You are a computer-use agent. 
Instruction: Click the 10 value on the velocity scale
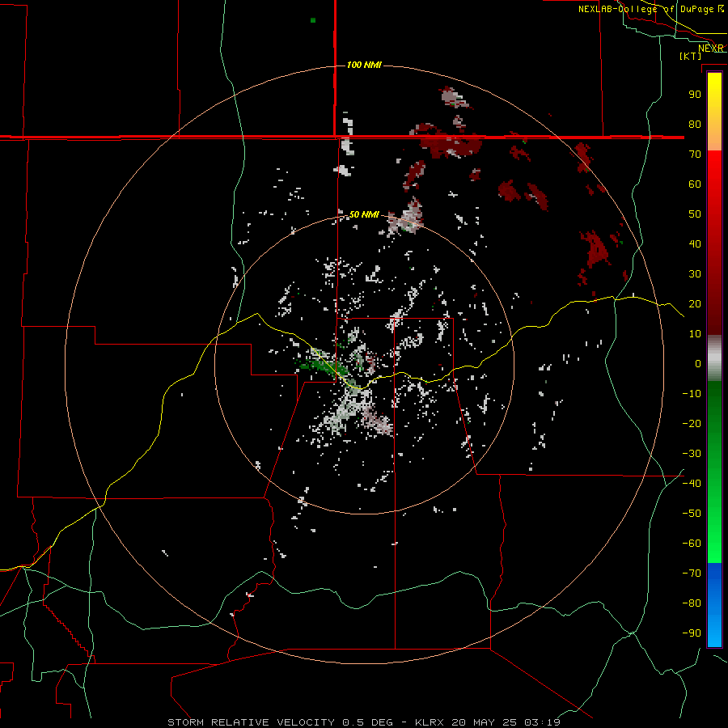695,334
